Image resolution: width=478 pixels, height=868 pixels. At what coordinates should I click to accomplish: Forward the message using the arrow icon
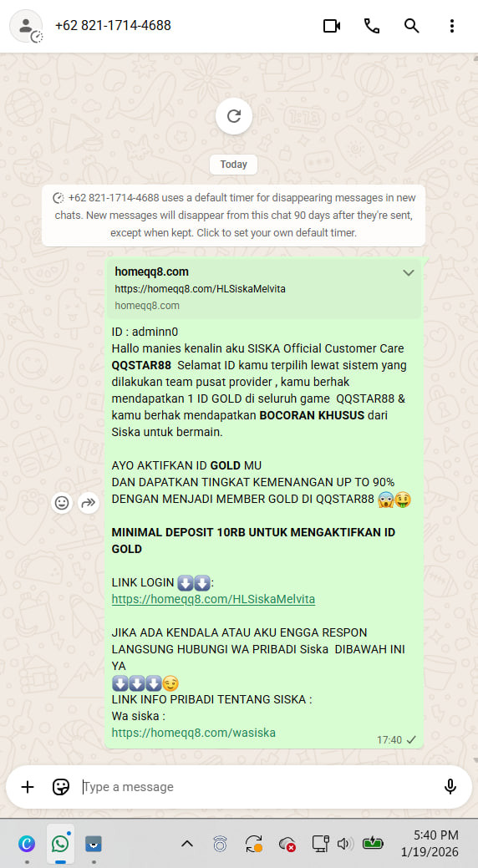point(89,503)
